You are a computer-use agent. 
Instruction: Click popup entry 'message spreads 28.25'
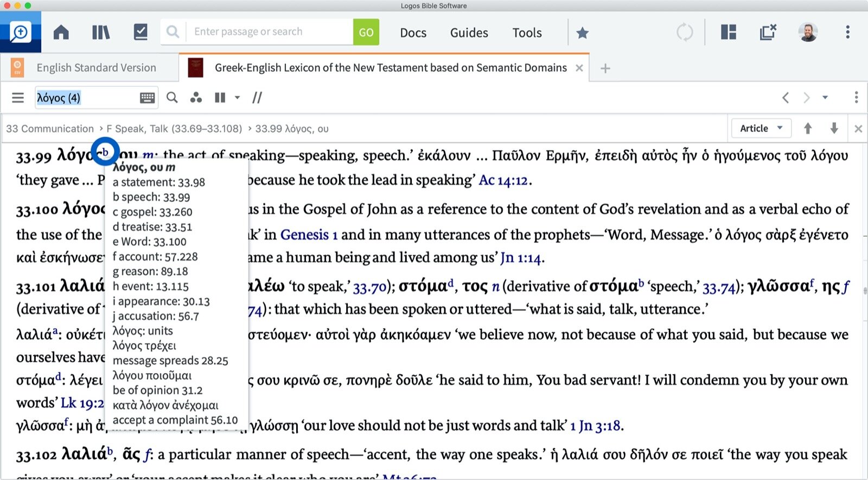click(170, 361)
